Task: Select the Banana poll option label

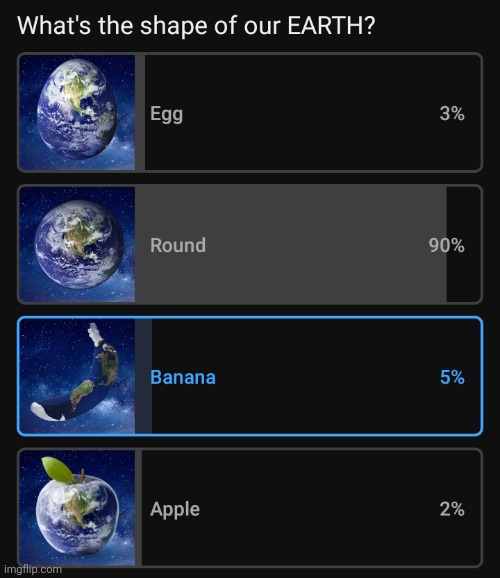Action: 183,377
